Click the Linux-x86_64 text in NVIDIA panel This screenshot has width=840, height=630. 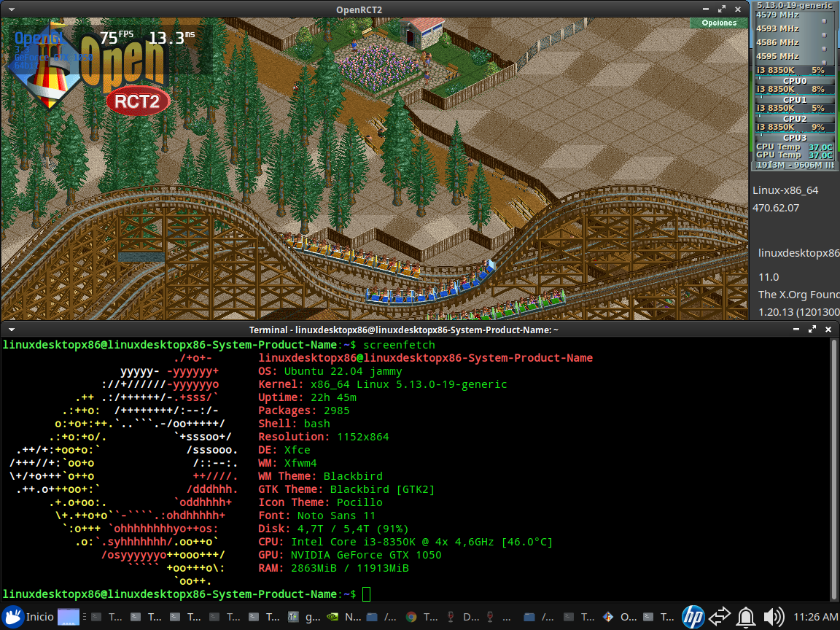point(785,190)
